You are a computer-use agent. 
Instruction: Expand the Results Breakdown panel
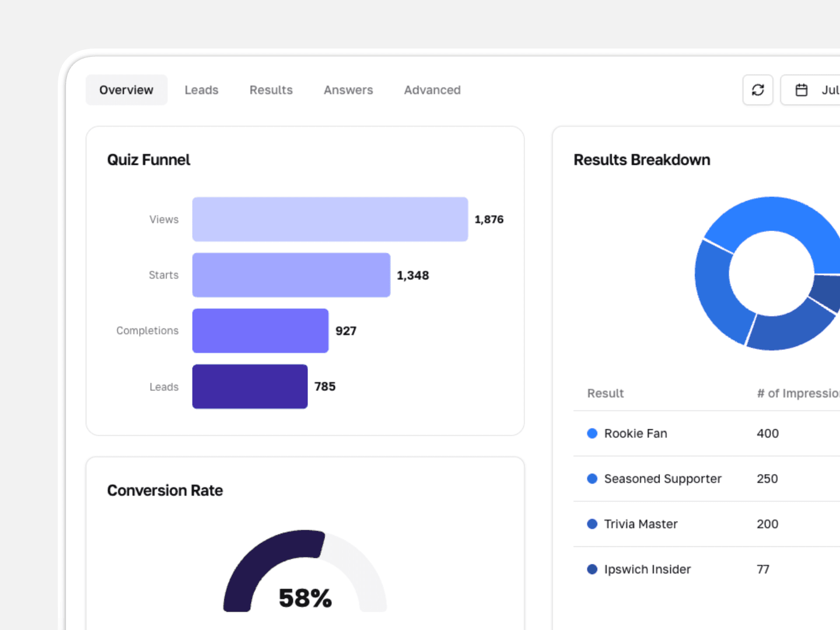pos(642,160)
